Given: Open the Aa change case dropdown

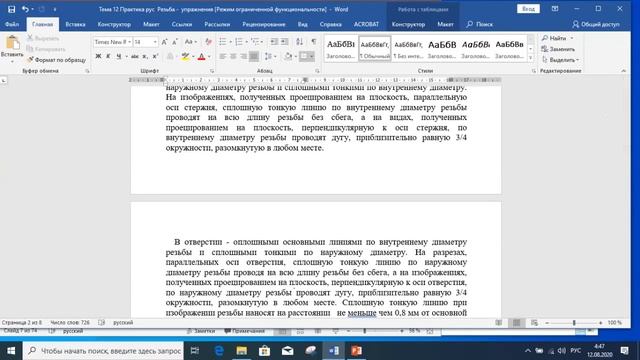Looking at the screenshot, I should coord(190,42).
